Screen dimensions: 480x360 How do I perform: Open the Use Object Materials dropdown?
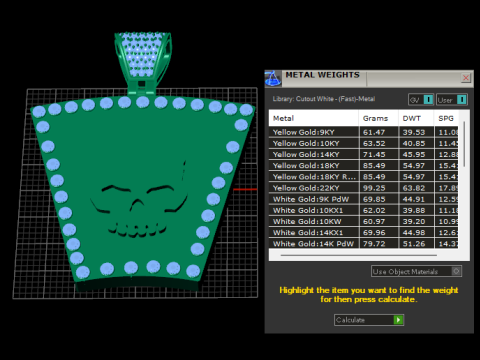tap(416, 271)
